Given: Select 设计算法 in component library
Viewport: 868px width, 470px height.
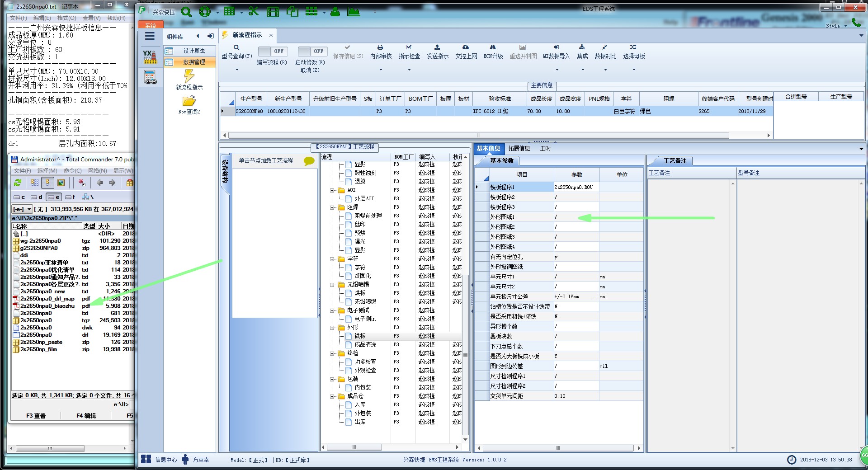Looking at the screenshot, I should click(x=189, y=51).
